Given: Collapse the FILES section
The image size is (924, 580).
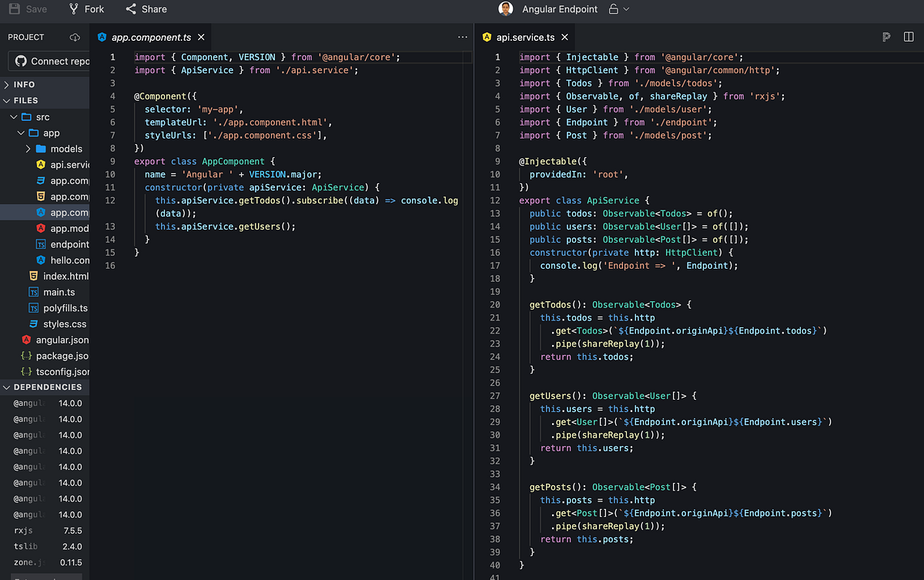Looking at the screenshot, I should click(x=45, y=100).
